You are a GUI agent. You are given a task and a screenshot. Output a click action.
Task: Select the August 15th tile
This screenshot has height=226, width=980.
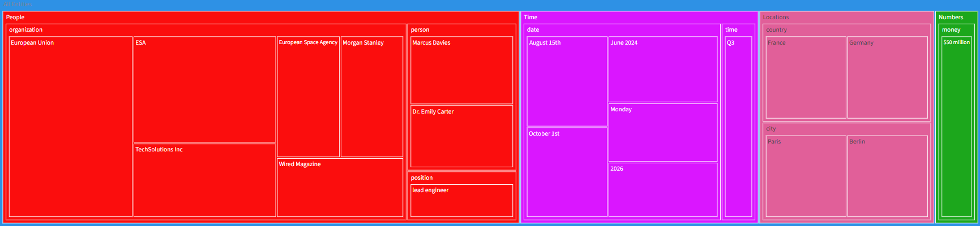click(567, 81)
